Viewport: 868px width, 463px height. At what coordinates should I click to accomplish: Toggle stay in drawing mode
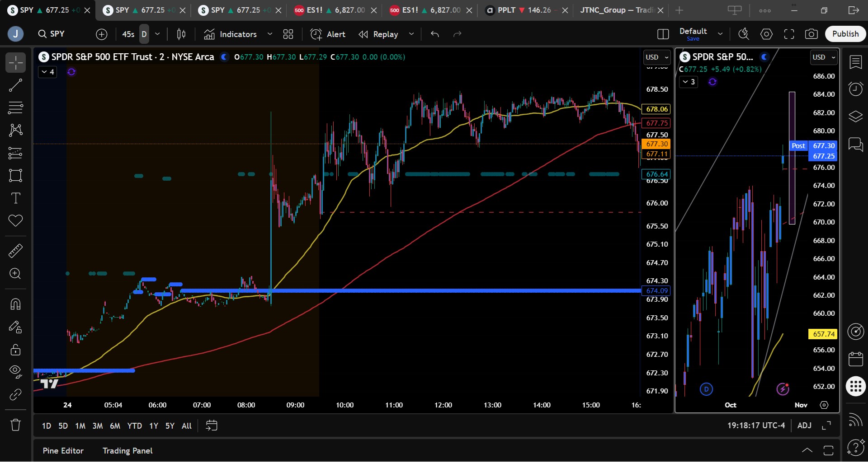(15, 327)
